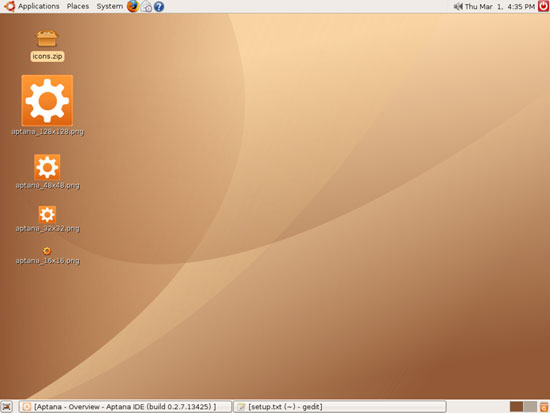
Task: Click the Show Desktop button in bottom panel
Action: pos(7,407)
